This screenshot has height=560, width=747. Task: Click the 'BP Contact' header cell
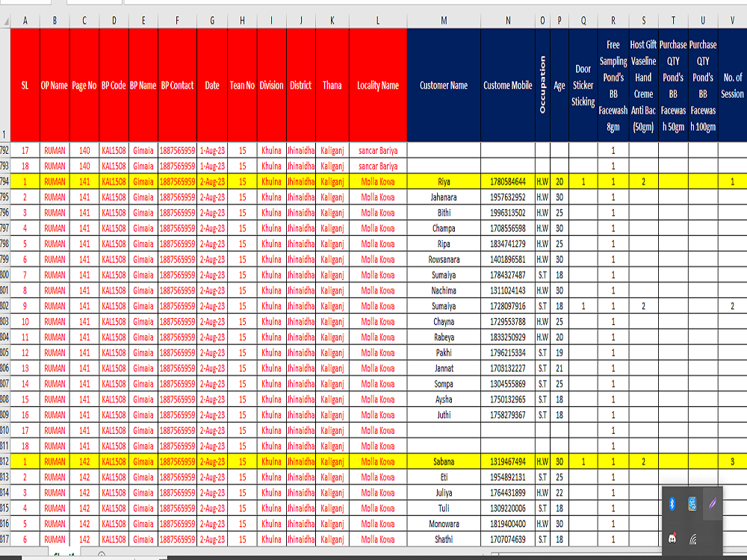[177, 85]
